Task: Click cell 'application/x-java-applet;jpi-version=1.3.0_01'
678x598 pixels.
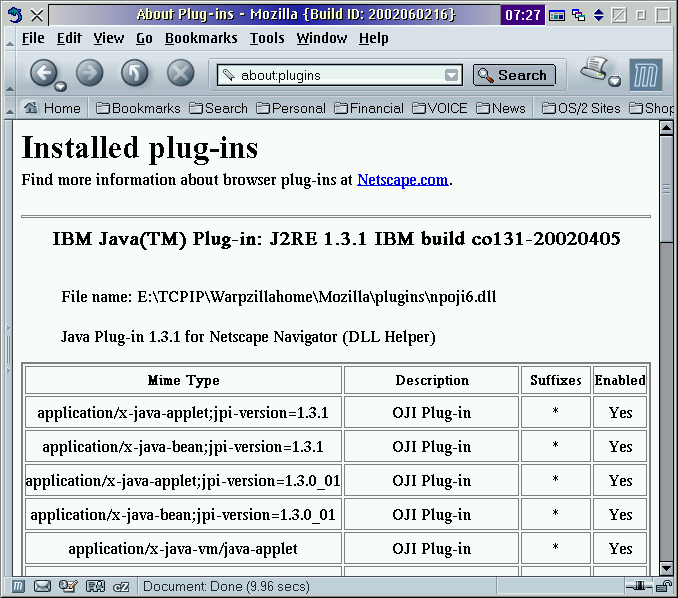Action: (183, 480)
